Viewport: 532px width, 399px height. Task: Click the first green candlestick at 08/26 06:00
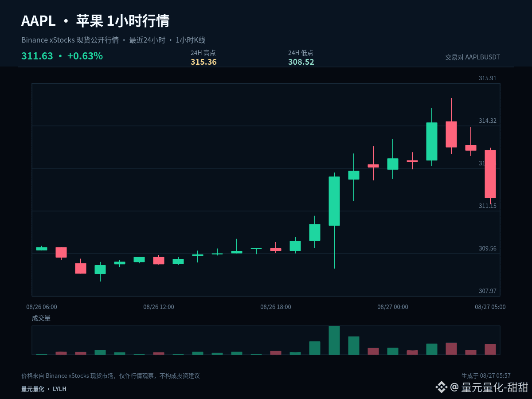[x=42, y=249]
